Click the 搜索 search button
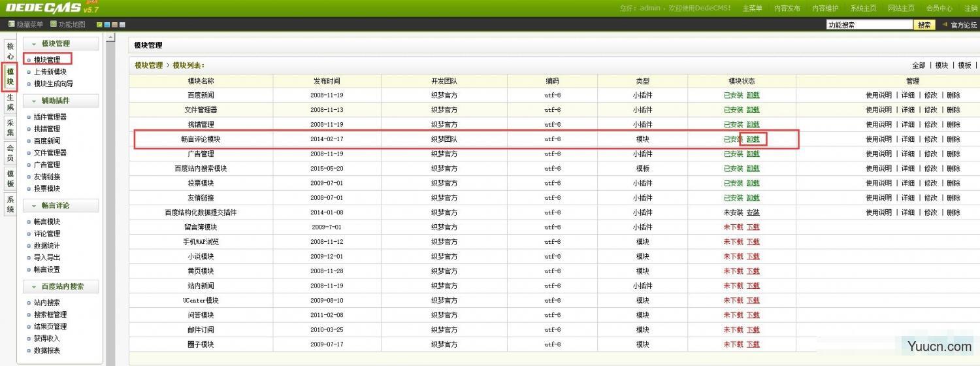 tap(924, 25)
